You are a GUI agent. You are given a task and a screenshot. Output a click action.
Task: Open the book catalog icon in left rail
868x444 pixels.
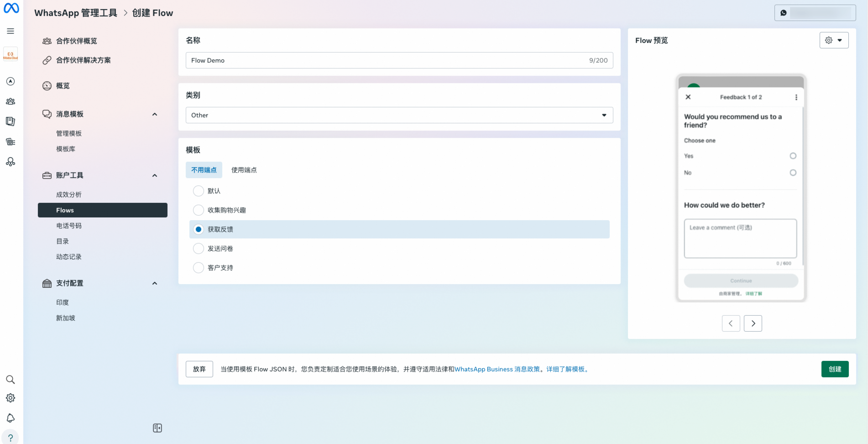tap(10, 122)
